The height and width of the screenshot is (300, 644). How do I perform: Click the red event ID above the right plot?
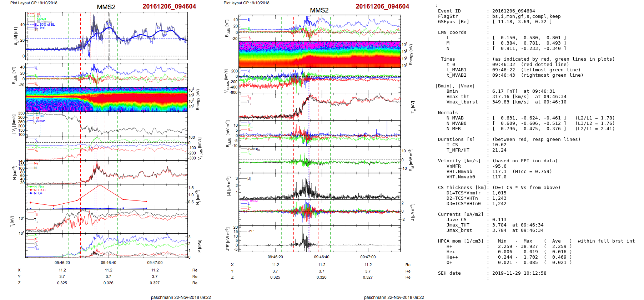coord(382,6)
